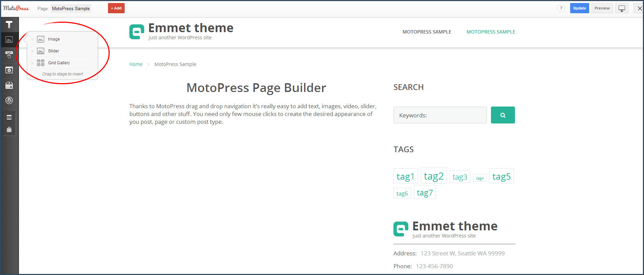The height and width of the screenshot is (275, 644).
Task: Click the phone number 123-456-7890
Action: tap(434, 266)
